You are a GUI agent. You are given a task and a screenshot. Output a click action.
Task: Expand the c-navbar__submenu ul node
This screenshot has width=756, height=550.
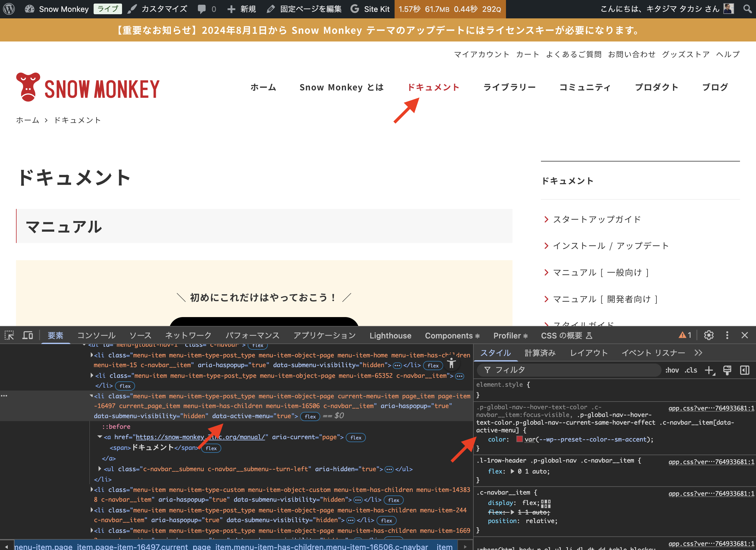(100, 469)
